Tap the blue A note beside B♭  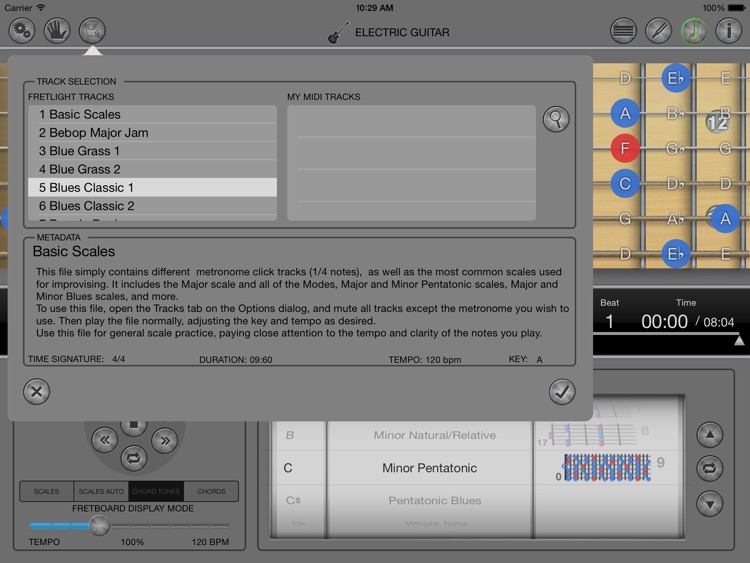click(625, 113)
